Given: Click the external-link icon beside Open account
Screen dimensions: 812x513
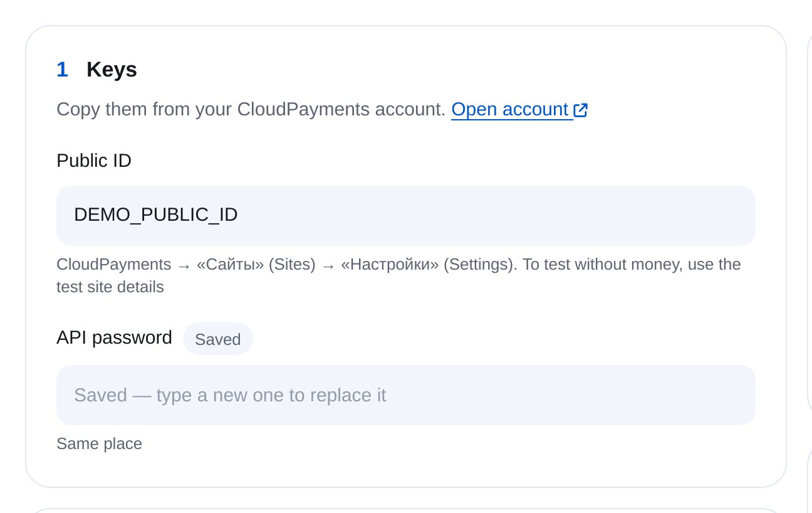Looking at the screenshot, I should 581,110.
